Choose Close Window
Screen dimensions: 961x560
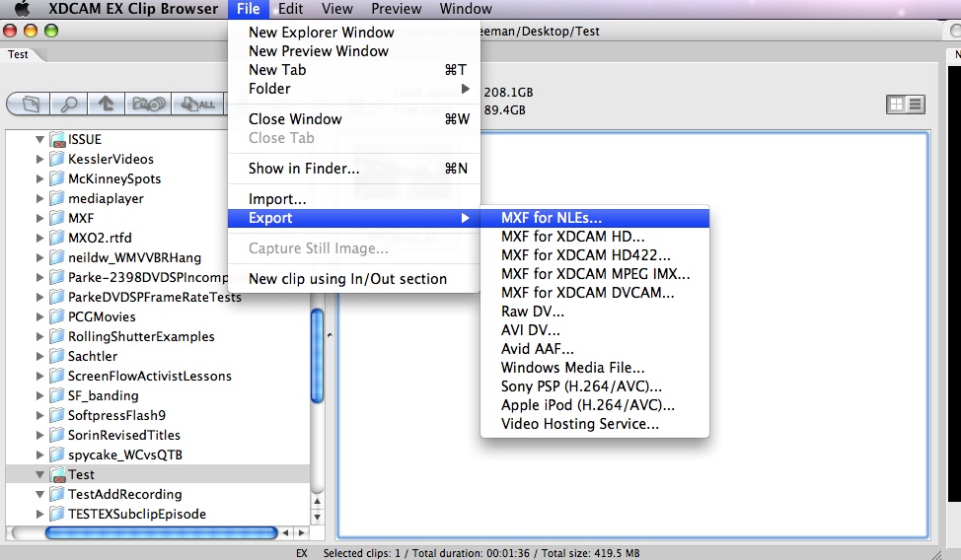pos(353,119)
